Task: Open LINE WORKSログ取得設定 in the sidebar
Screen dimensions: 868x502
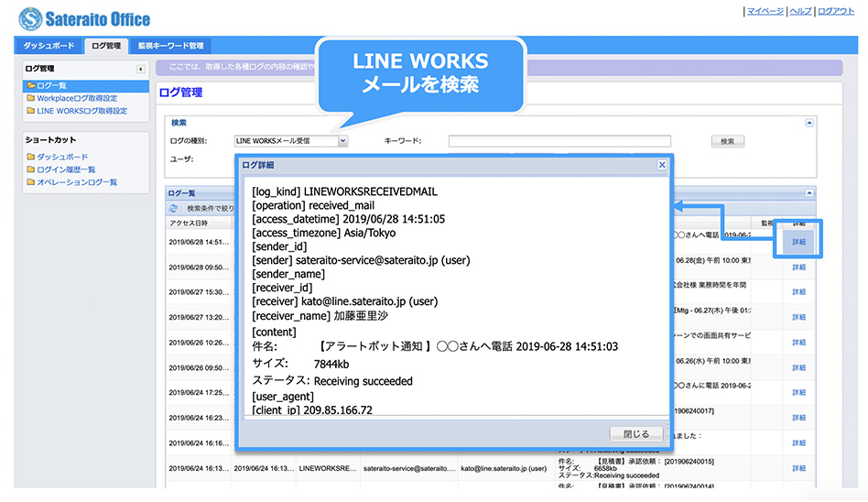Action: 81,111
